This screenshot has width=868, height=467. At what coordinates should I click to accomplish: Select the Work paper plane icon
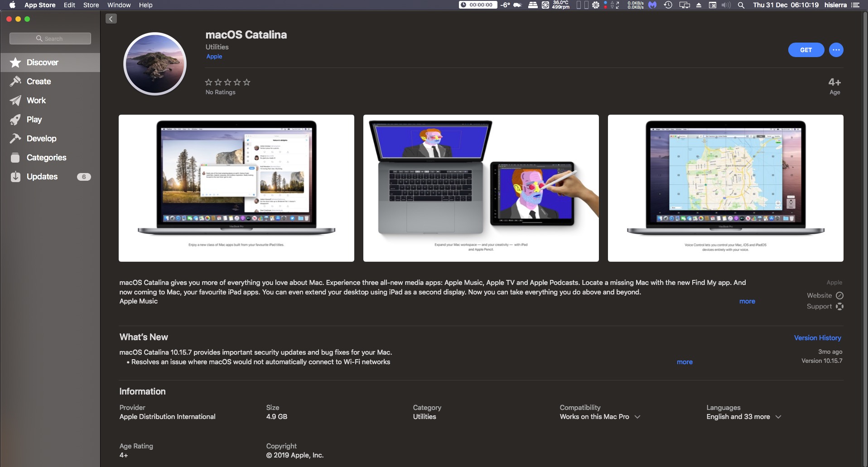[15, 101]
